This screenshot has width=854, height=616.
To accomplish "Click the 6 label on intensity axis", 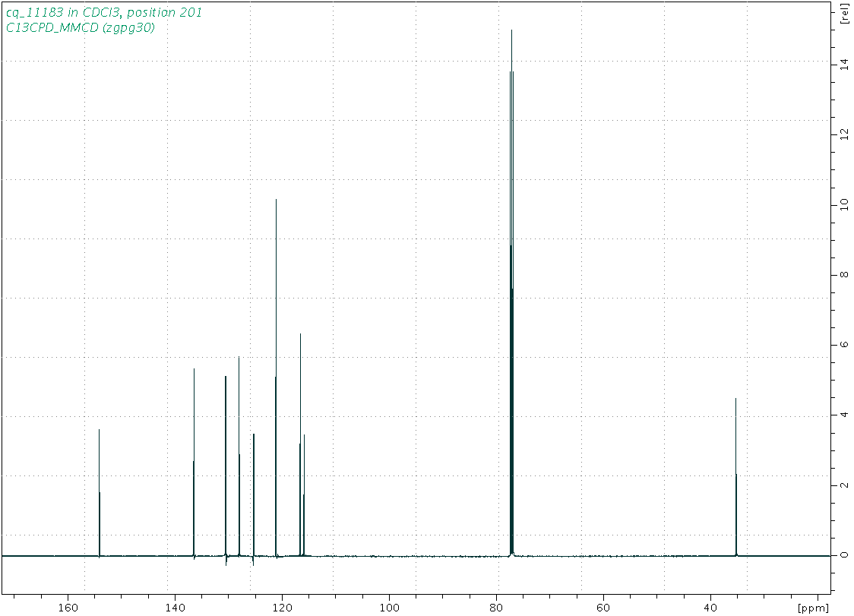I will click(844, 345).
